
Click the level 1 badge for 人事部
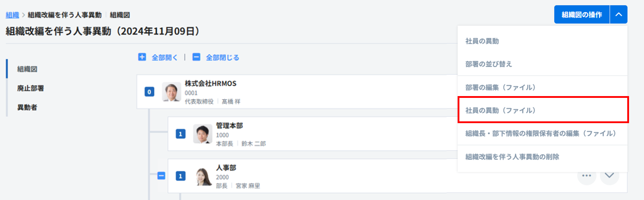(181, 176)
